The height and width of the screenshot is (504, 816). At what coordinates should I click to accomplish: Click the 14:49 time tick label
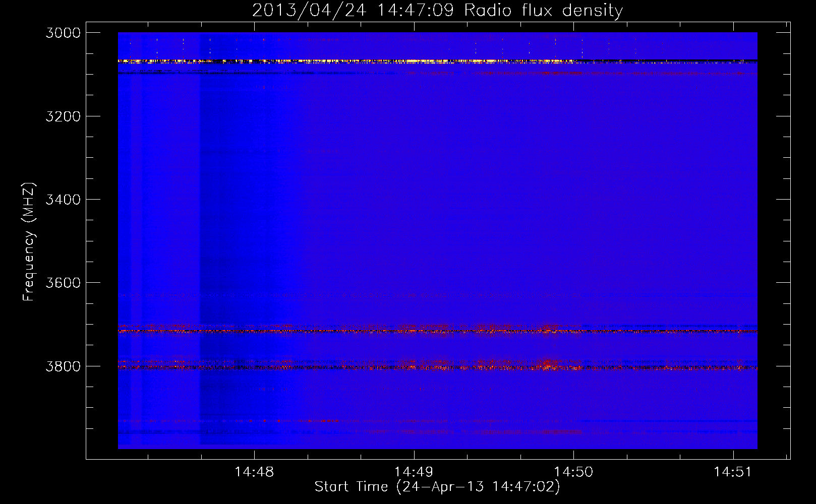pyautogui.click(x=414, y=472)
